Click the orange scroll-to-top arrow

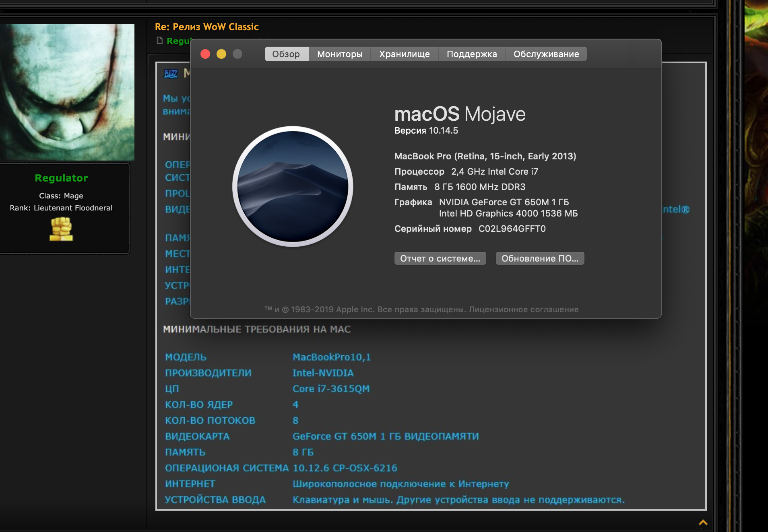[703, 523]
